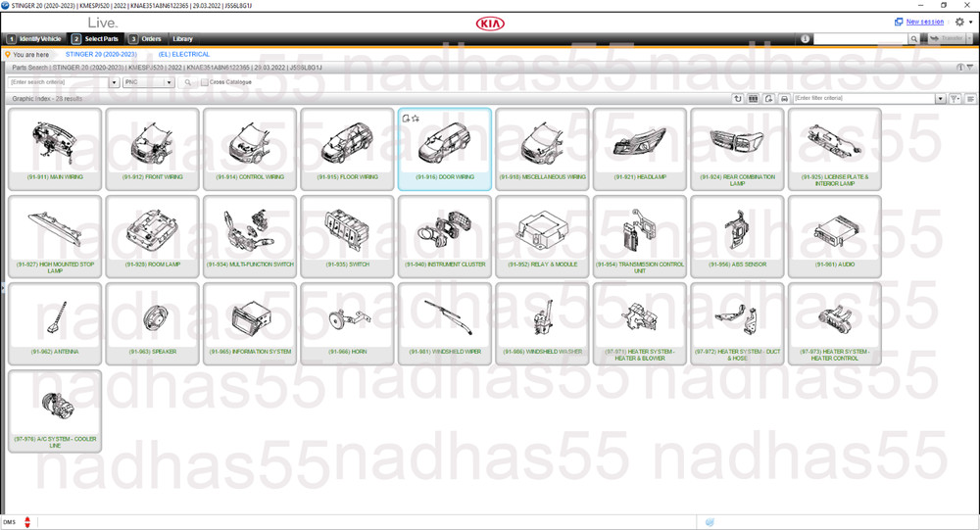Viewport: 980px width, 530px height.
Task: Open the (91-928) Room Lamp thumbnail
Action: pos(153,237)
